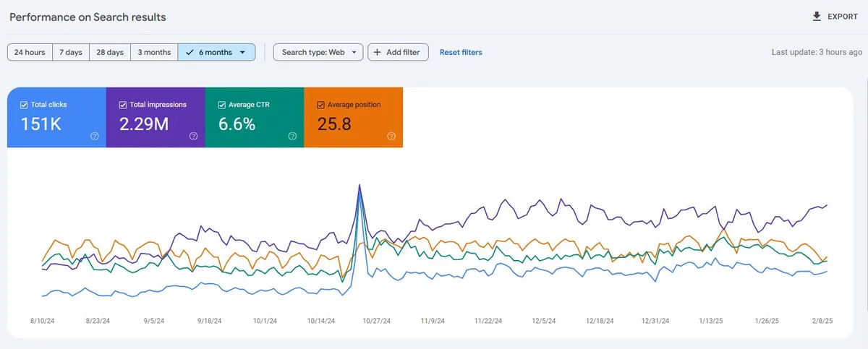Click the 12/5/24 axis date label
Image resolution: width=868 pixels, height=349 pixels.
click(544, 321)
